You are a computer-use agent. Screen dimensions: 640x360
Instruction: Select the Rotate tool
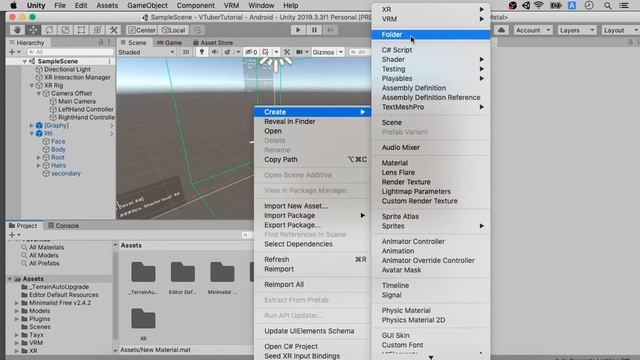pyautogui.click(x=49, y=30)
